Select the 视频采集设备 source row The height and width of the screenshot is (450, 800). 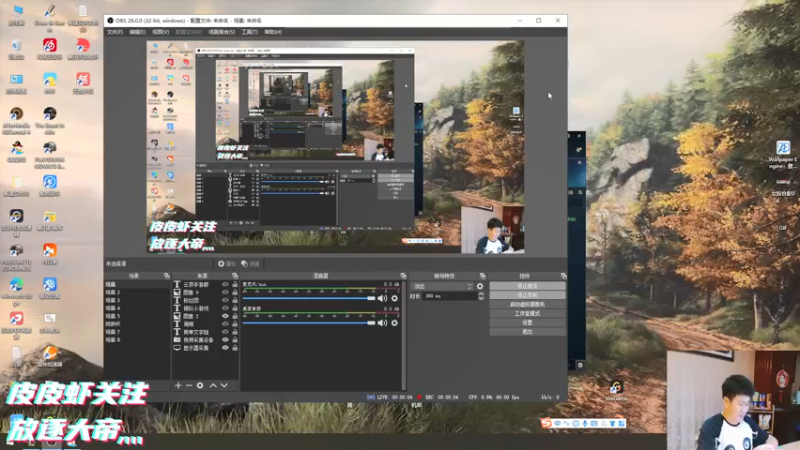click(x=206, y=340)
